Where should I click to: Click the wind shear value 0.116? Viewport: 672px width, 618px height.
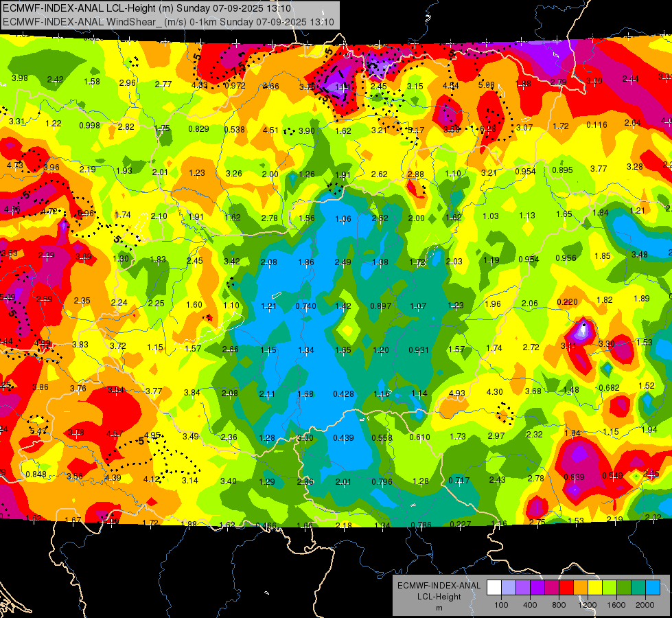(596, 125)
